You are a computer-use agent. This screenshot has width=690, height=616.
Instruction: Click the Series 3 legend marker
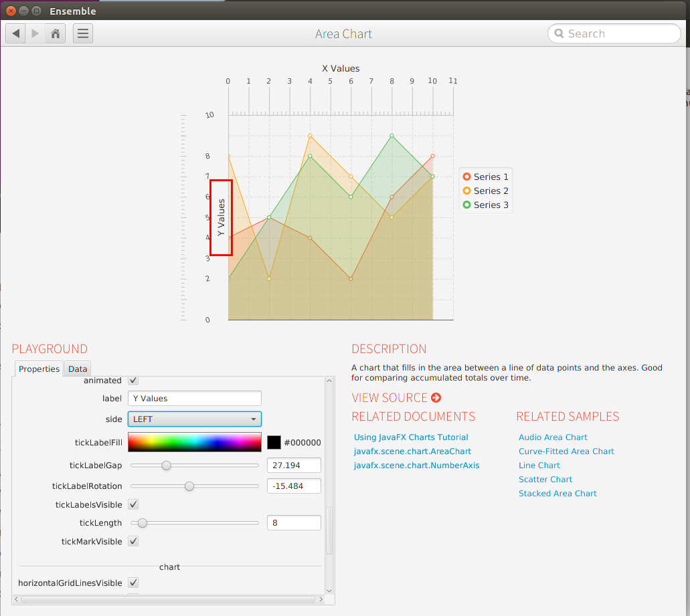pyautogui.click(x=466, y=205)
